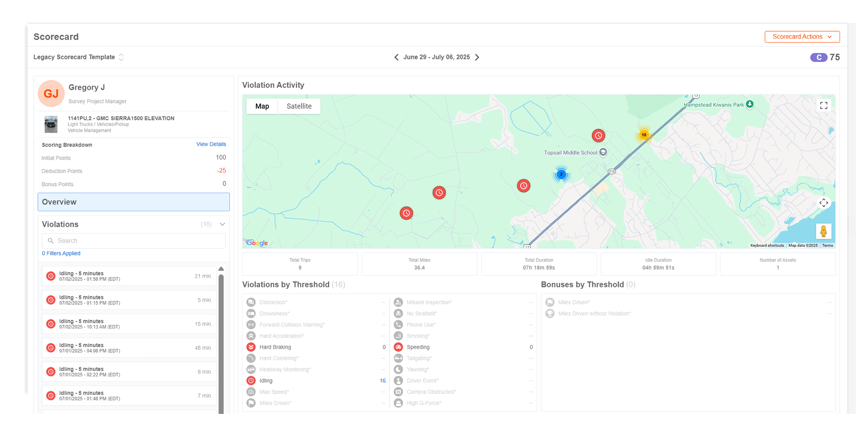
Task: Click the Drowsiness threshold icon
Action: click(x=251, y=313)
